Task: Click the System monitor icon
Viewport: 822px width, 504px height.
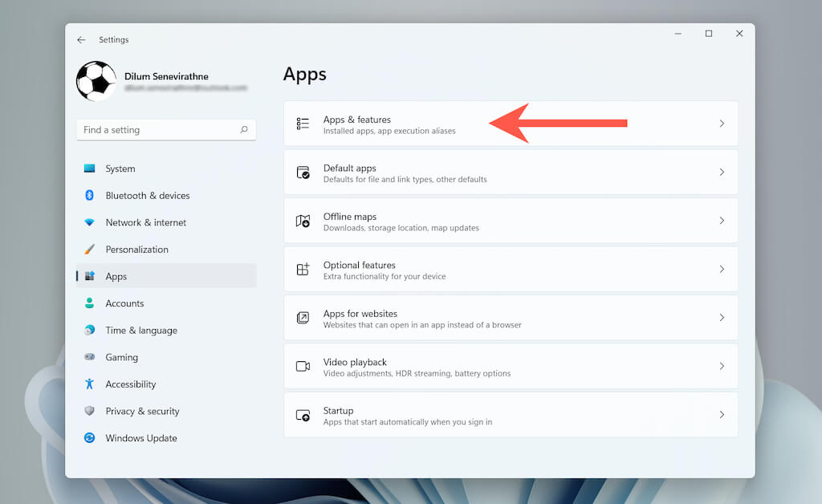Action: pos(90,169)
